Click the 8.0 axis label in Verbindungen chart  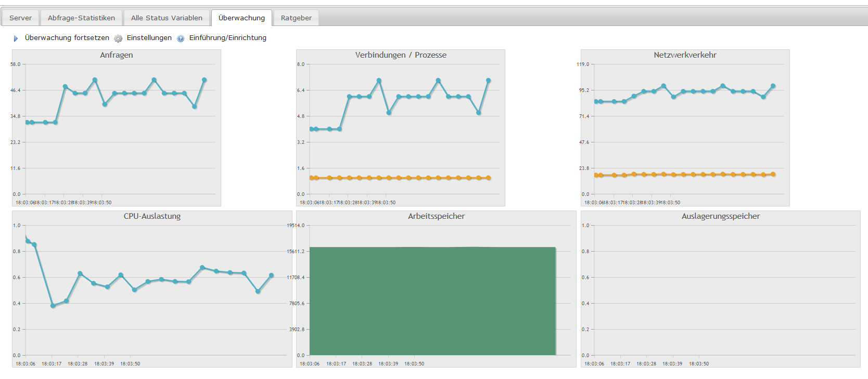[x=301, y=64]
